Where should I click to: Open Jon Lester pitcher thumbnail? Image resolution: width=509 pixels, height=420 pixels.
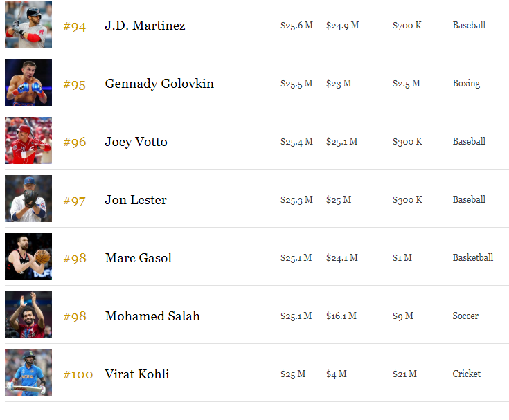[x=28, y=199]
